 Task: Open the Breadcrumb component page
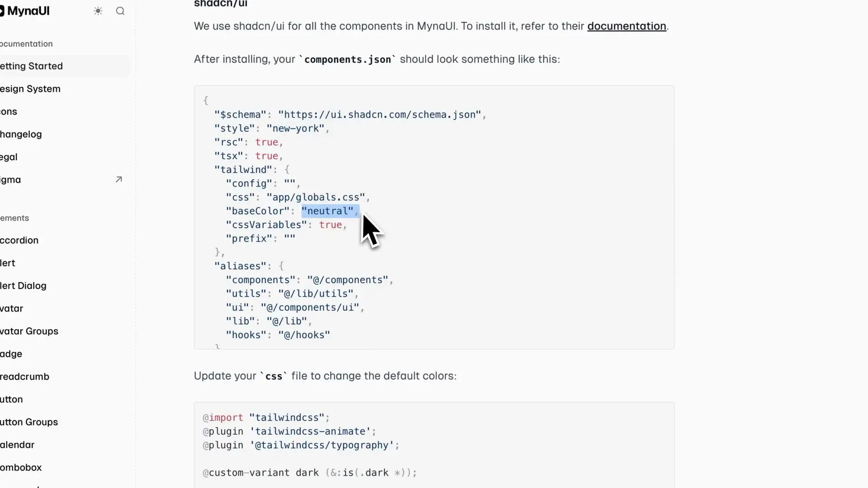coord(25,377)
